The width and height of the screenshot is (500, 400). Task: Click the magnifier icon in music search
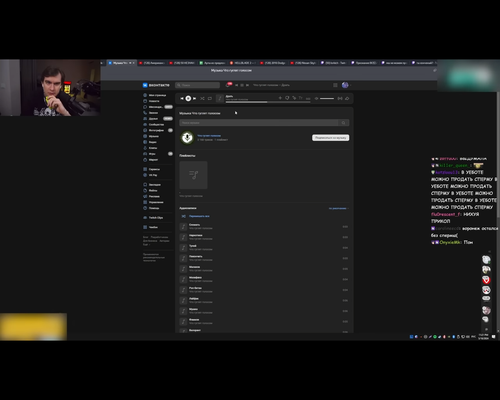pos(344,123)
